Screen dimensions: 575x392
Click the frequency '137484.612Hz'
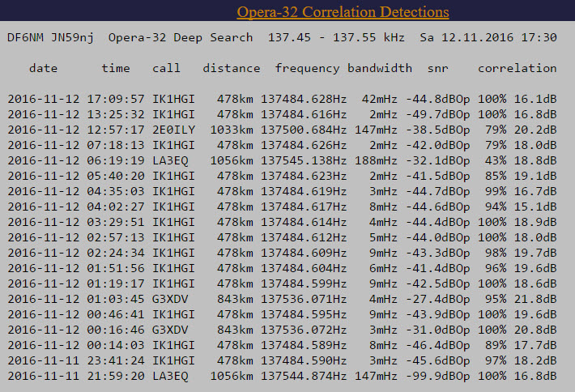pyautogui.click(x=304, y=237)
